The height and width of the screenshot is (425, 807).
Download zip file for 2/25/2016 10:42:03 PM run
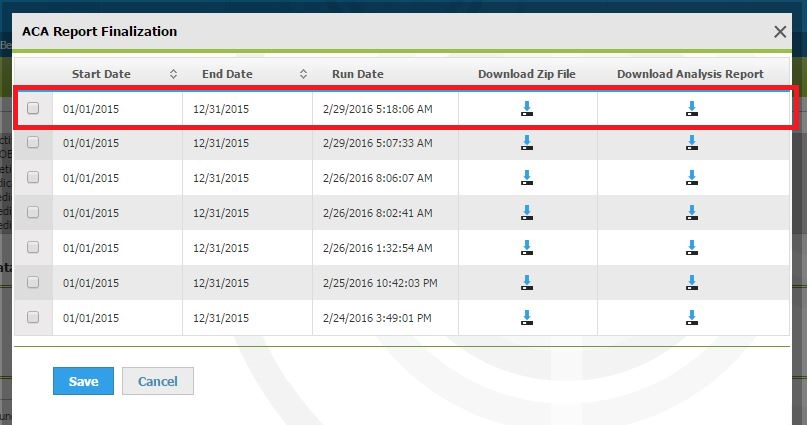point(527,283)
